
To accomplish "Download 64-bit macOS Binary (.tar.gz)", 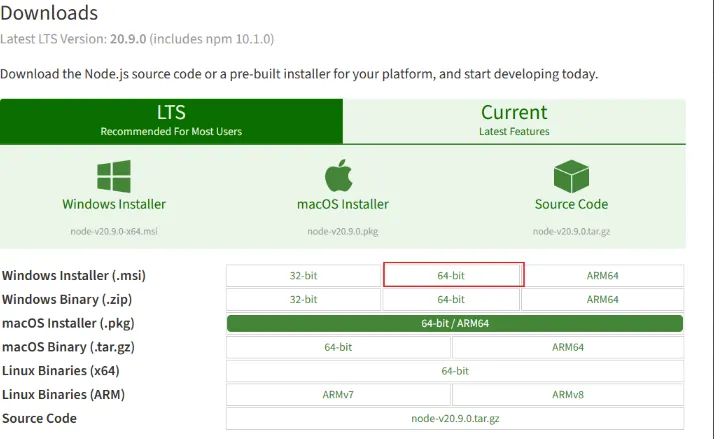I will (339, 347).
